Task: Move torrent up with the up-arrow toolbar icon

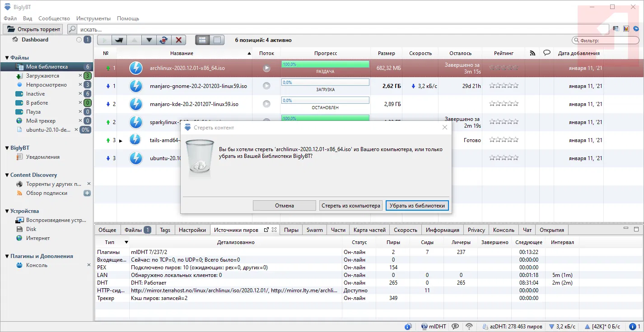Action: [x=134, y=40]
